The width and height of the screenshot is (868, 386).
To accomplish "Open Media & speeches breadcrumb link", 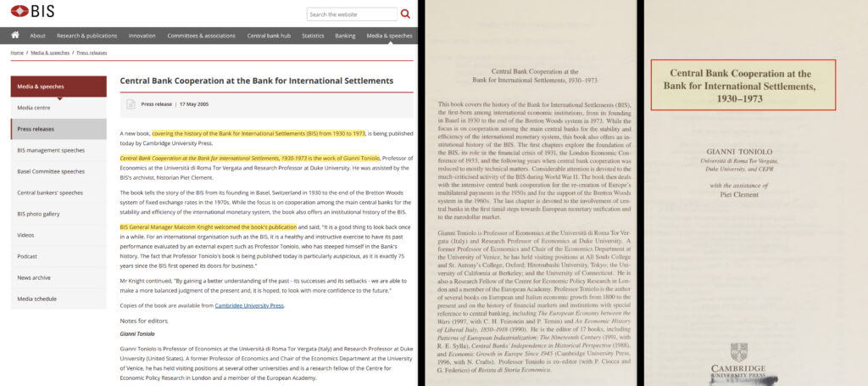I will click(50, 53).
